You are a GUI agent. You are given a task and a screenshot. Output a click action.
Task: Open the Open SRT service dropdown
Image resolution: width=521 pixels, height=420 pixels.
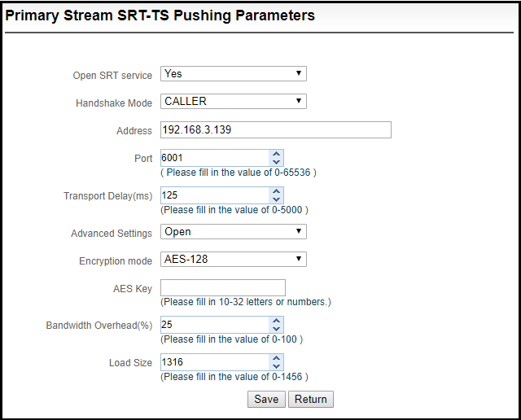pos(234,73)
